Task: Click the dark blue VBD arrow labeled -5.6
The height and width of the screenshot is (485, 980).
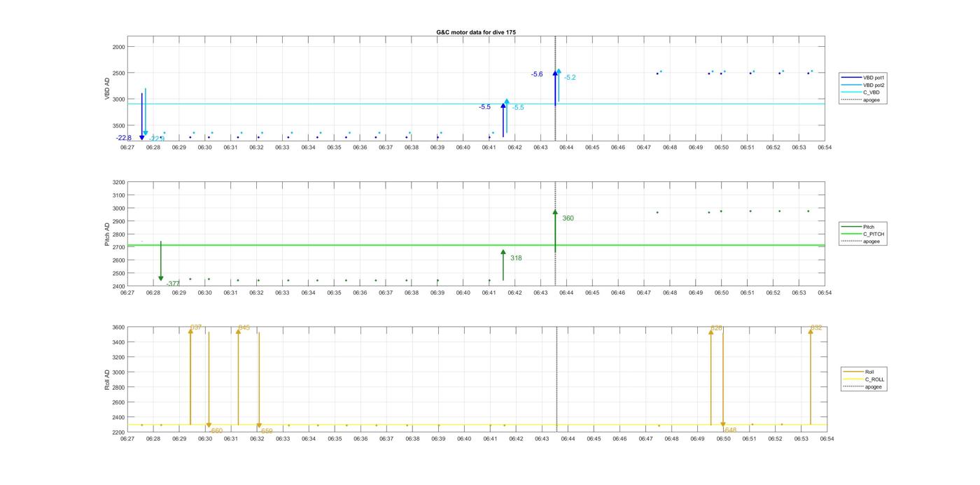Action: pos(555,88)
